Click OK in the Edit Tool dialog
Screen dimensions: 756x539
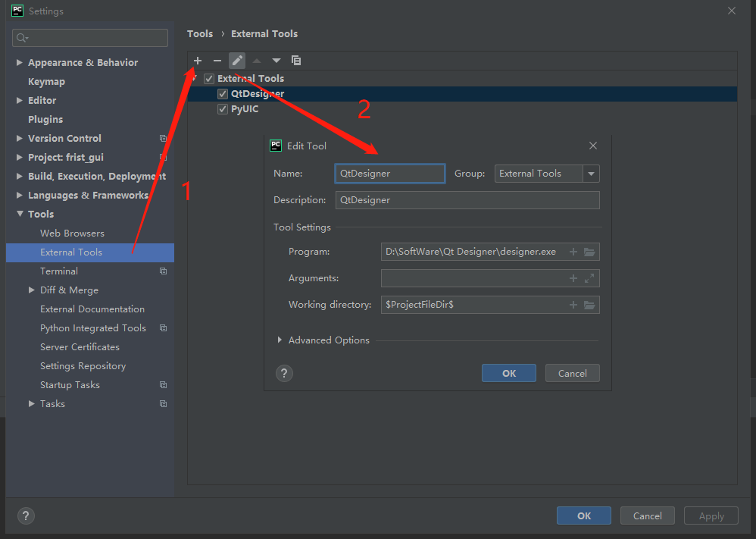tap(508, 372)
